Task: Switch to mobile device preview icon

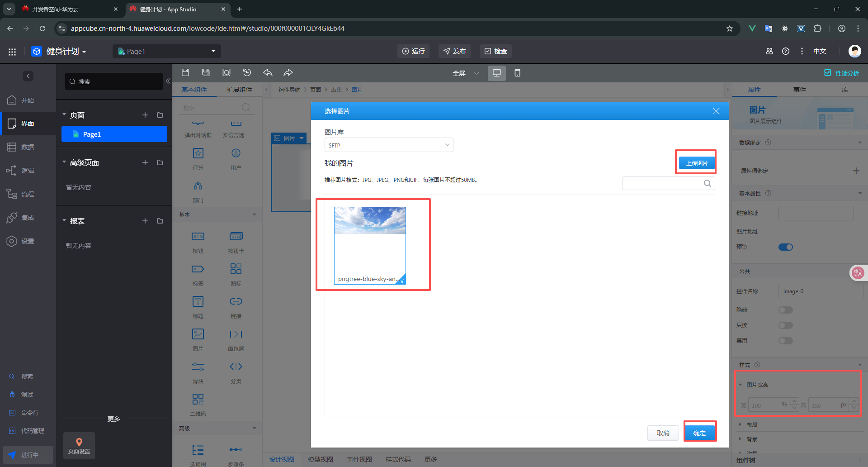Action: tap(517, 73)
